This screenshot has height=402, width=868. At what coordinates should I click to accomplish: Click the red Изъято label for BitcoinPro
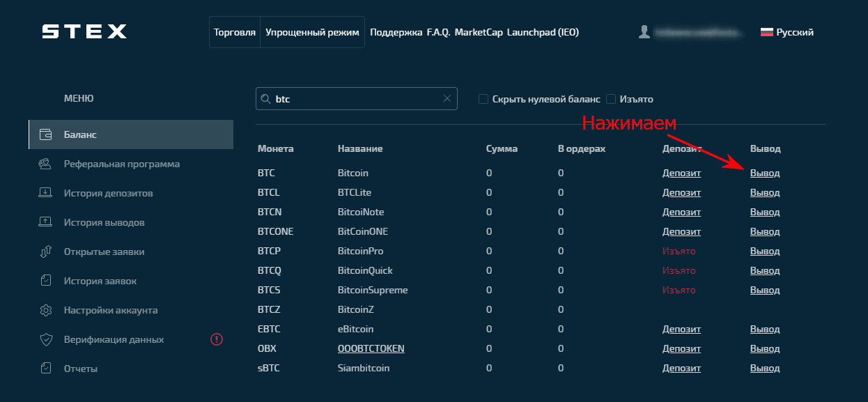(x=679, y=251)
